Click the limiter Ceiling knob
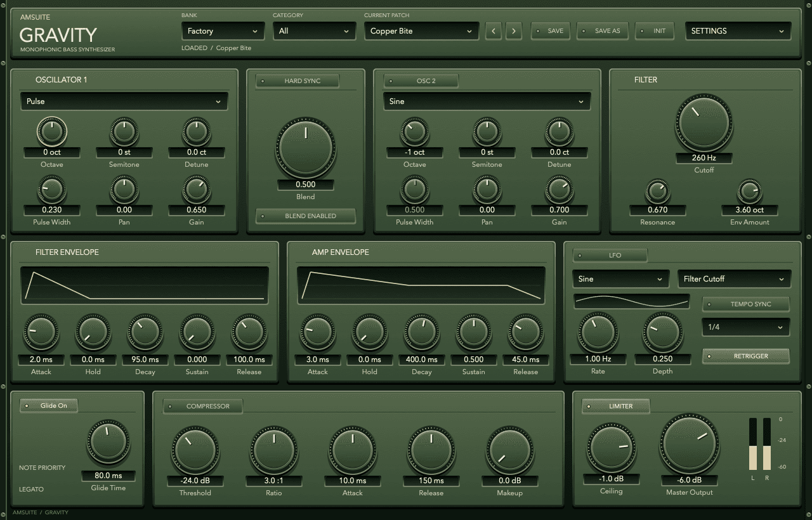Viewport: 812px width, 520px height. click(611, 448)
